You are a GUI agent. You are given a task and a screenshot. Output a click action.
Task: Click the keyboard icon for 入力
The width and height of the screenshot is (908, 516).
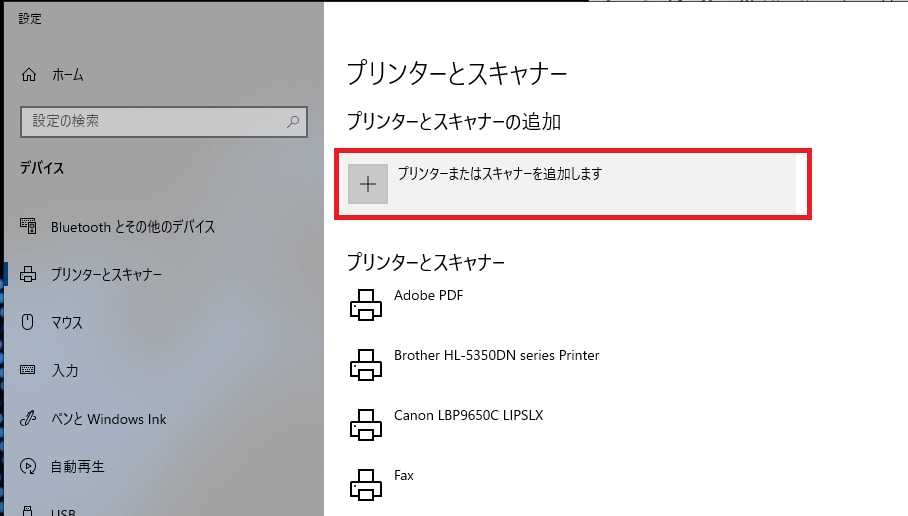click(28, 369)
